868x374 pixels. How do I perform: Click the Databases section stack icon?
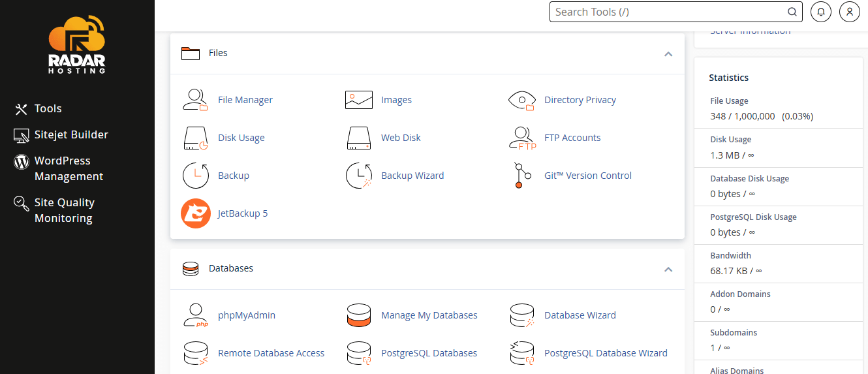(190, 269)
